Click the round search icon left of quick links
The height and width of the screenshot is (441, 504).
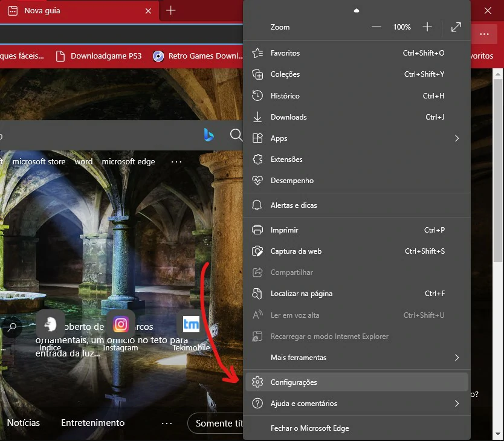click(12, 327)
